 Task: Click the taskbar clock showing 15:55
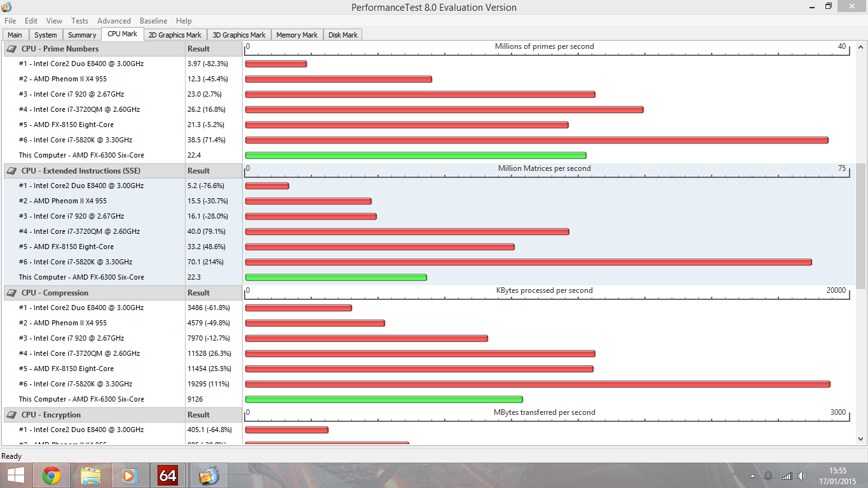point(838,475)
